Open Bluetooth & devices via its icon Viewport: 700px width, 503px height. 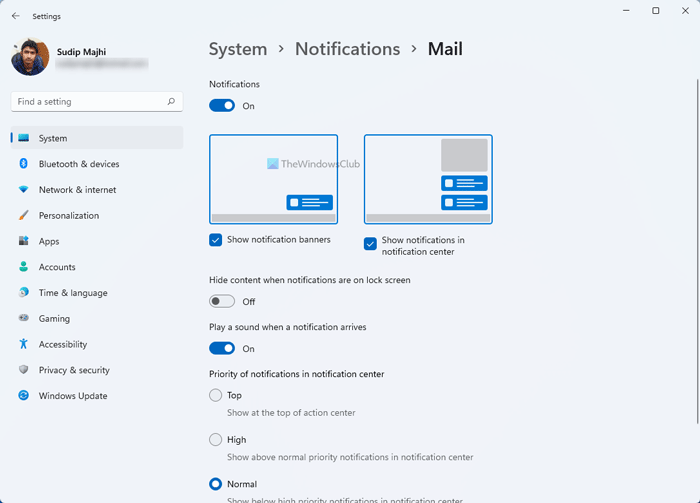[x=23, y=164]
